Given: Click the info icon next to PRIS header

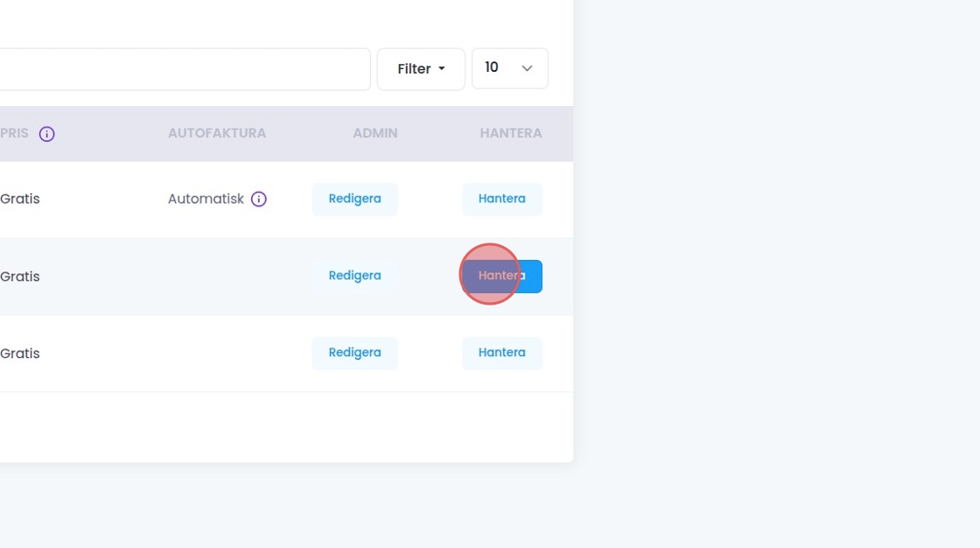Looking at the screenshot, I should click(47, 134).
